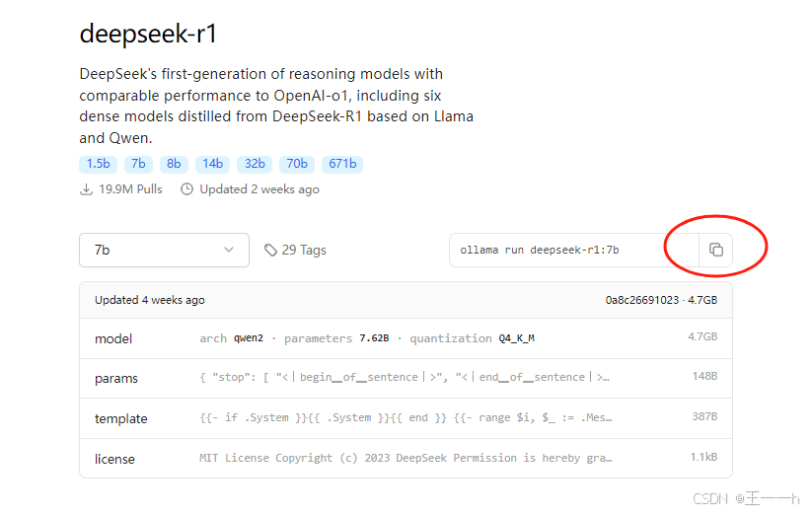Viewport: 812px width, 514px height.
Task: Click the chevron arrow in the 7b selector
Action: tap(228, 250)
